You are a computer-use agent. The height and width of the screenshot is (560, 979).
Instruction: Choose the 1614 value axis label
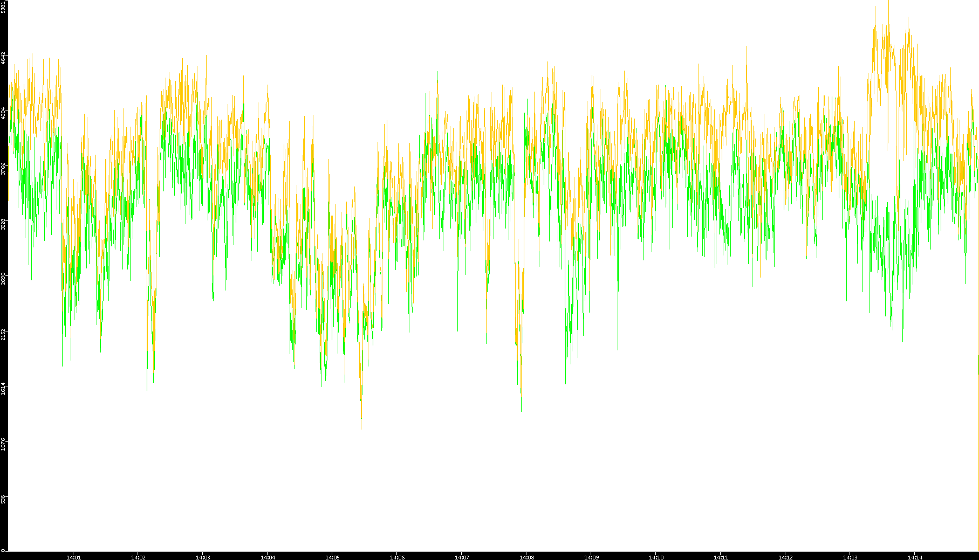3,389
